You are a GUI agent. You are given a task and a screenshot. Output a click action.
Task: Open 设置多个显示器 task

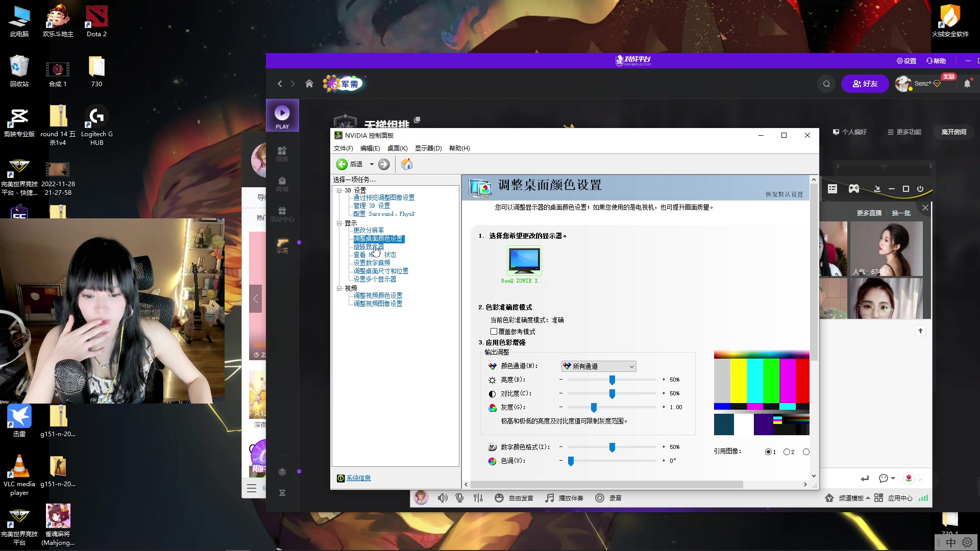[375, 280]
